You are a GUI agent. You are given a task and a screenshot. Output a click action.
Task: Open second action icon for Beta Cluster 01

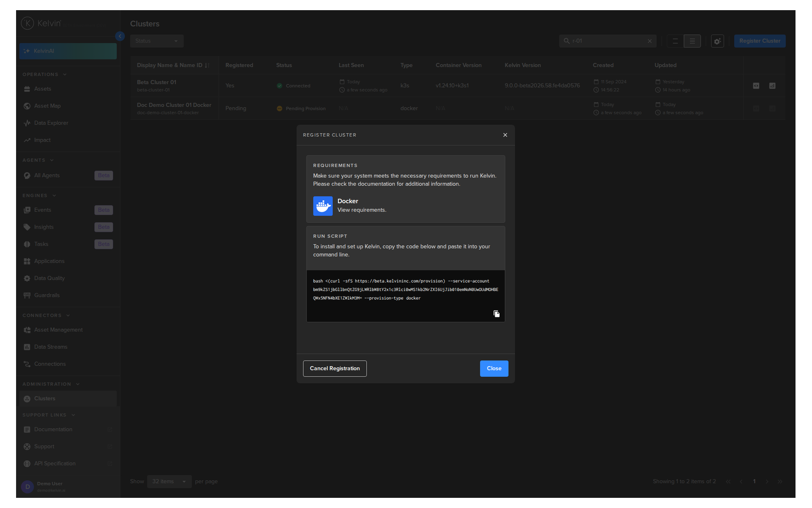[772, 86]
